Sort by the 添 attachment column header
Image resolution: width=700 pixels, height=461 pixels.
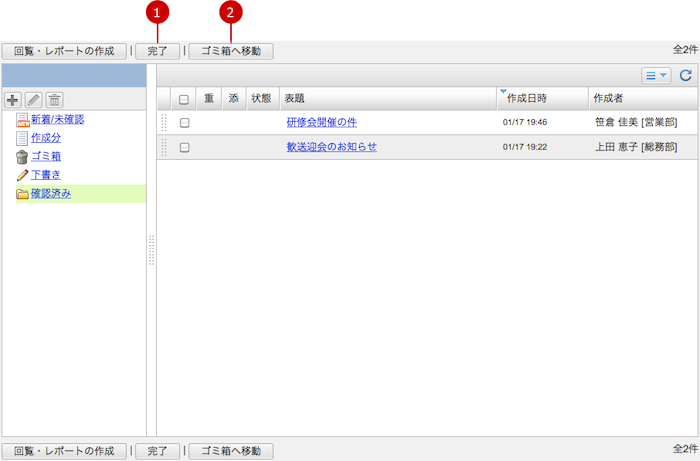(234, 99)
